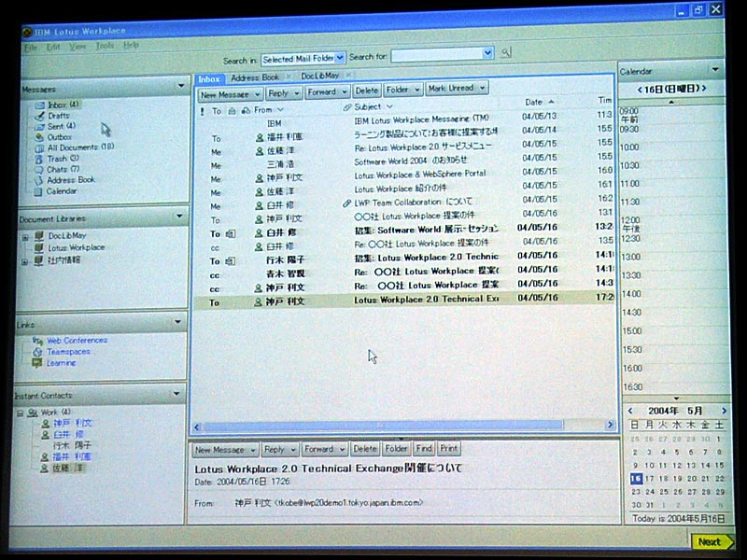Open the Help menu

131,45
